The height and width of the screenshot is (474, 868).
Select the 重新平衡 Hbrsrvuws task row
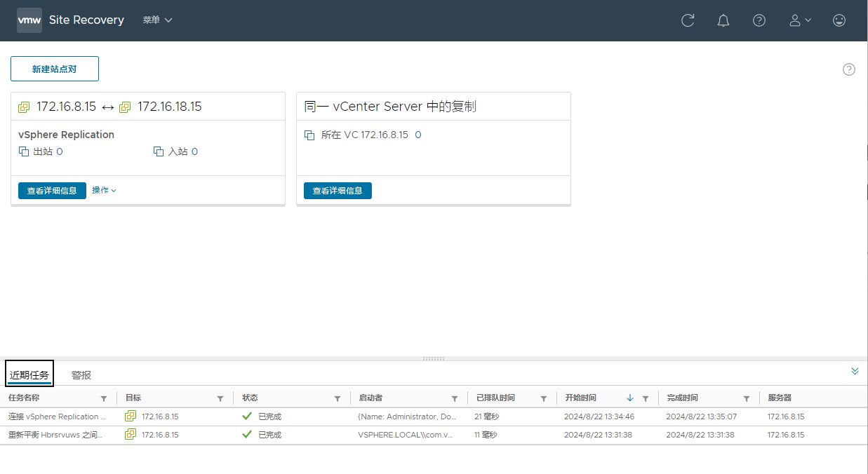tap(434, 435)
